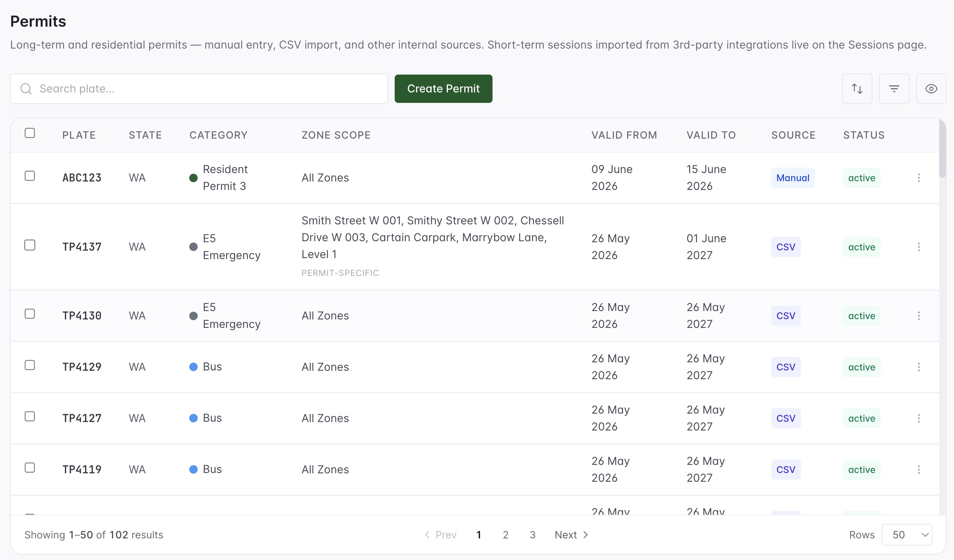Click the PLATE column header
Screen dimensions: 954x560
[x=79, y=135]
